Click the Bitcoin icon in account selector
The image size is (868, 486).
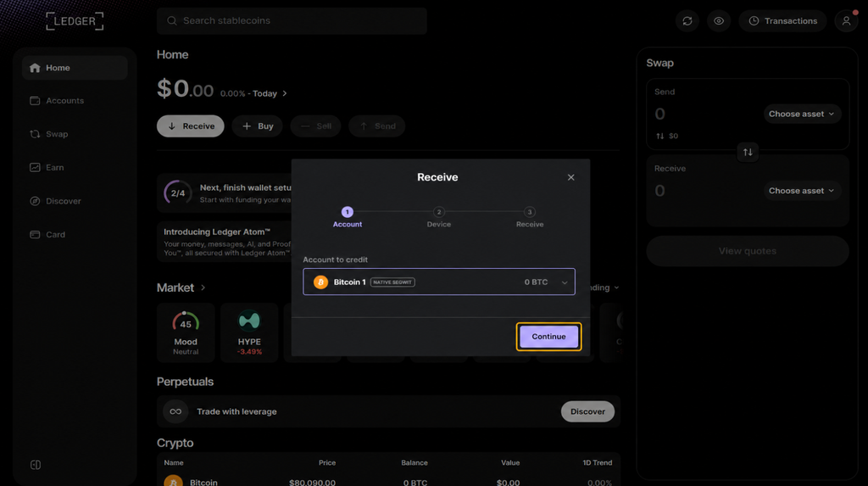pyautogui.click(x=320, y=282)
